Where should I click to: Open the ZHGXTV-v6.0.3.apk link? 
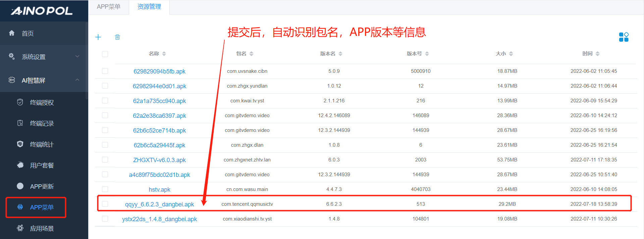tap(159, 160)
